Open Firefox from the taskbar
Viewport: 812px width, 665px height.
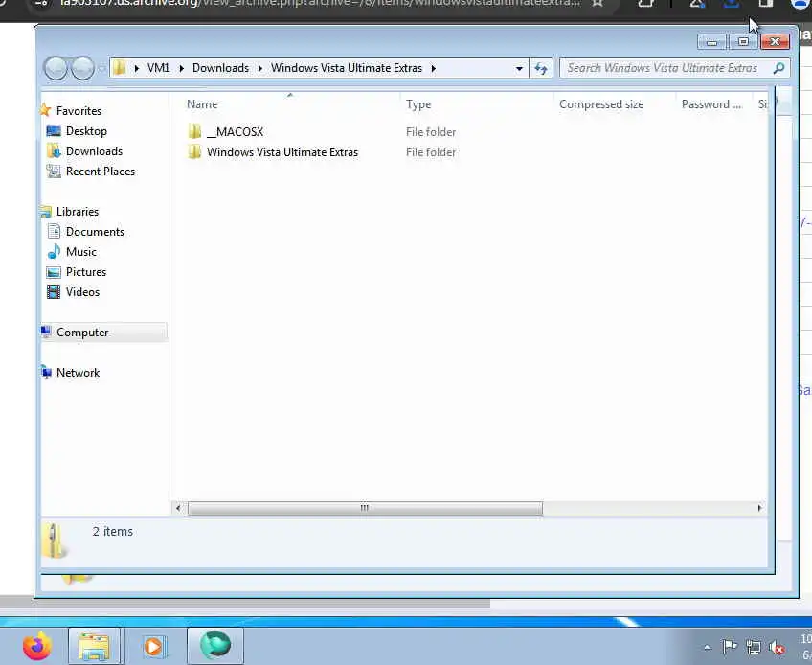click(x=37, y=647)
